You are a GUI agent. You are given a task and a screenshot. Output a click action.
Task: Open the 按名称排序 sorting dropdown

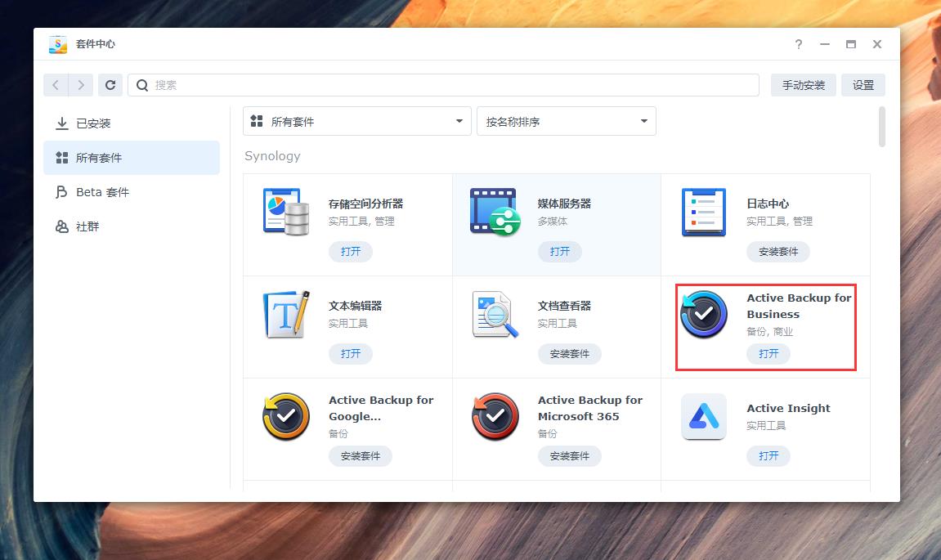[566, 120]
